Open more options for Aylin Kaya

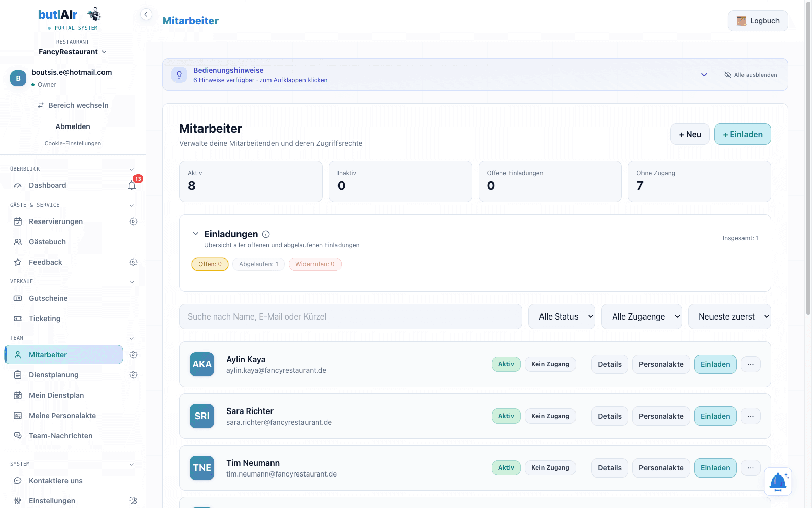pos(751,364)
